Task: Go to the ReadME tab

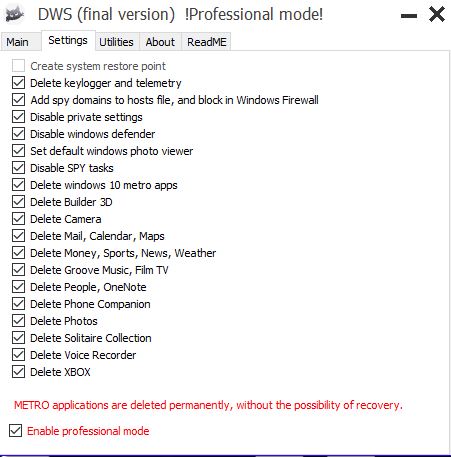Action: 207,42
